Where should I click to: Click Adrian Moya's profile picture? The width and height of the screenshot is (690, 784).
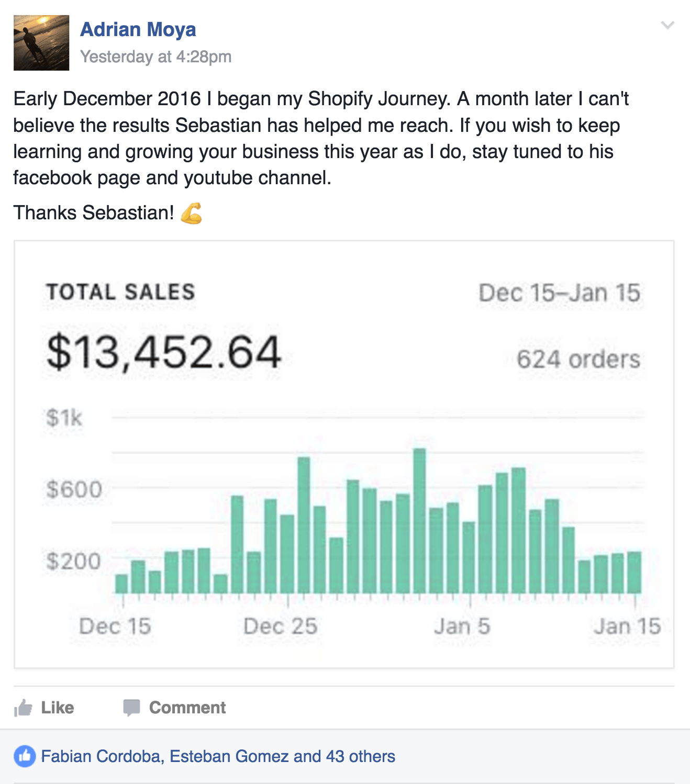tap(41, 43)
